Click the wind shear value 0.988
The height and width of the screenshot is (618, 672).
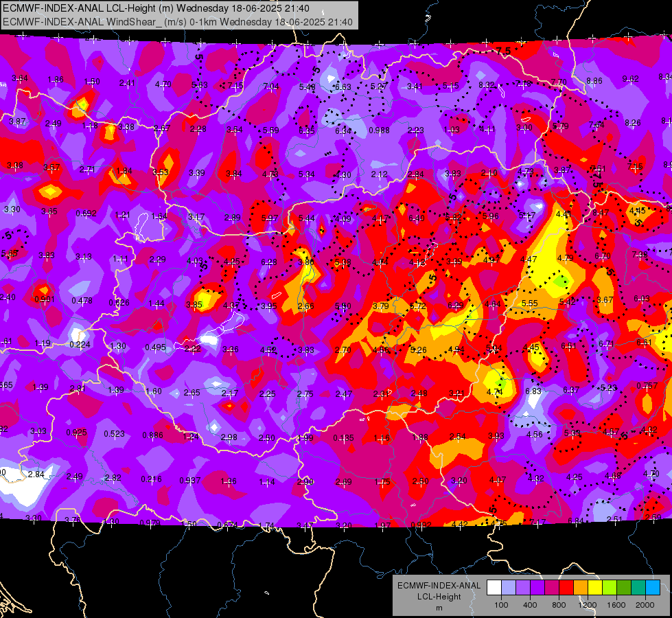pyautogui.click(x=379, y=130)
